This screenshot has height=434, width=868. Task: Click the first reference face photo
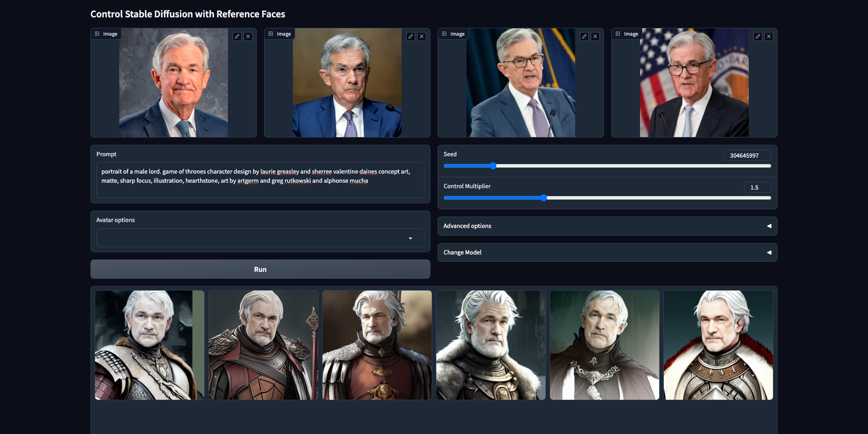coord(174,83)
